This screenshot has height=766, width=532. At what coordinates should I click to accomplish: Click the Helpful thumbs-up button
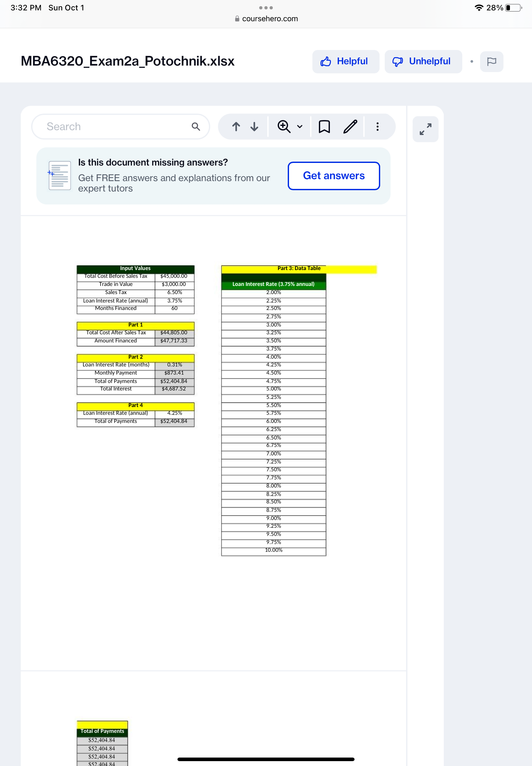(x=345, y=61)
